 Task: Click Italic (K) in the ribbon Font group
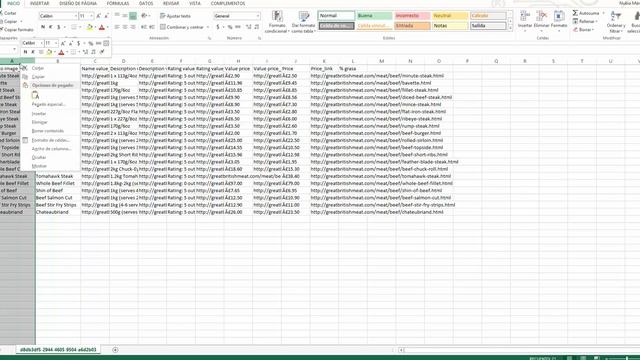click(51, 27)
